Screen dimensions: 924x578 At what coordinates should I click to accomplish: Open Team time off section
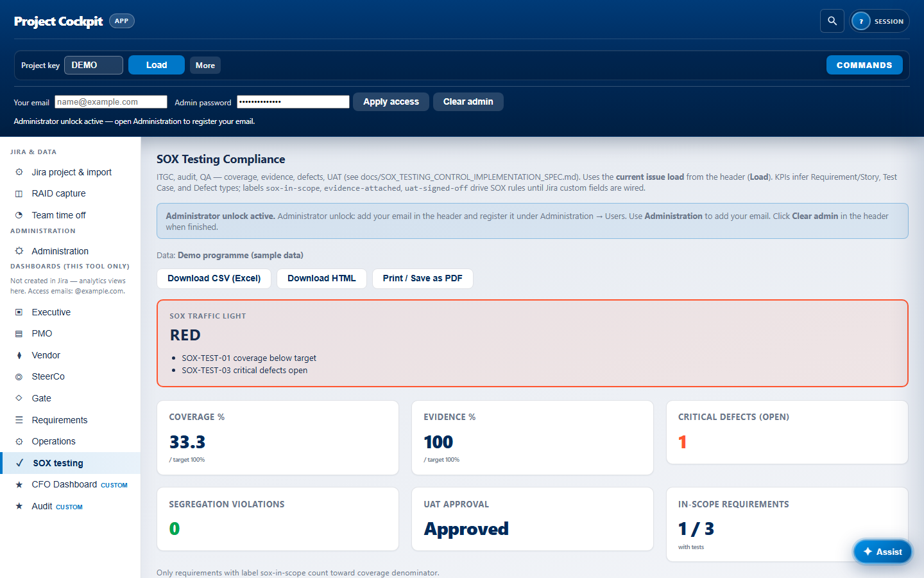71,215
